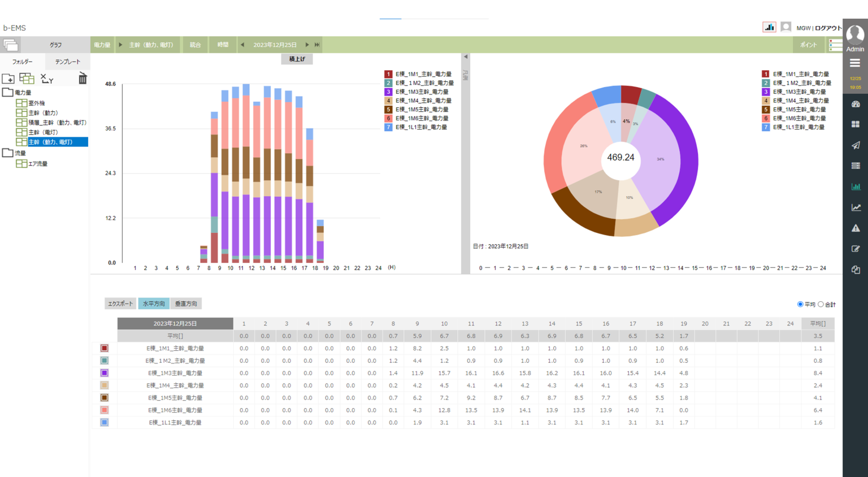The width and height of the screenshot is (868, 477).
Task: Open the trend line chart icon
Action: pos(855,207)
